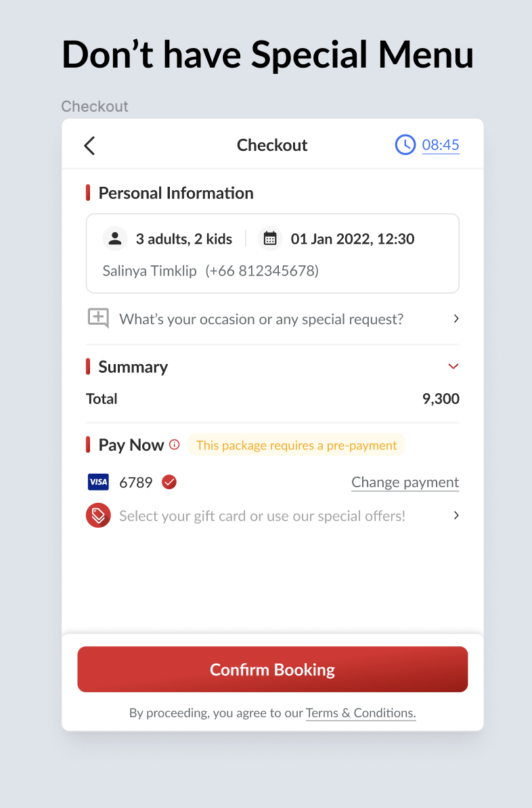Click the special request text field
Screen dimensions: 532x808
[x=261, y=319]
